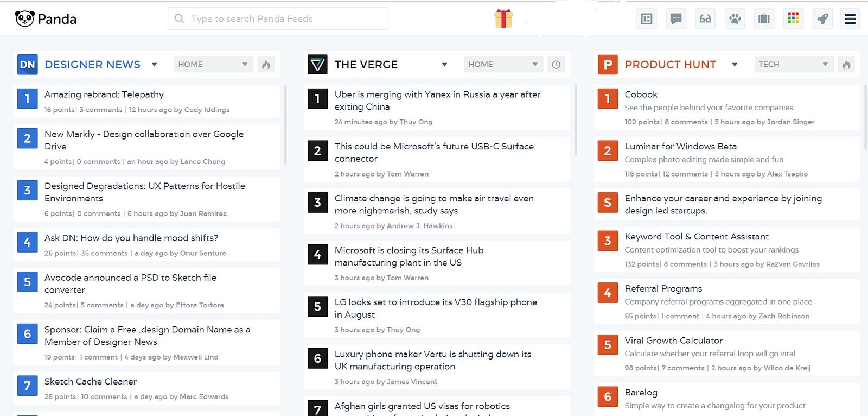This screenshot has height=416, width=868.
Task: Click the rocket icon
Action: (x=822, y=19)
